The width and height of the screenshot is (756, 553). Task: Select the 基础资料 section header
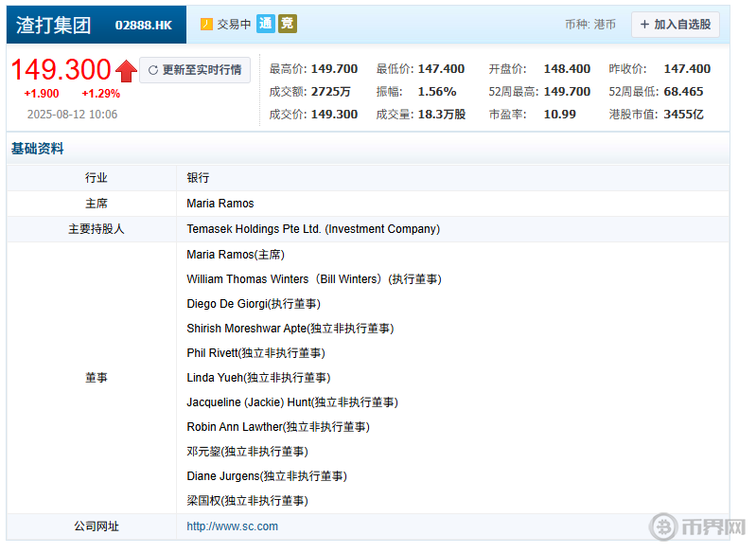[x=38, y=149]
